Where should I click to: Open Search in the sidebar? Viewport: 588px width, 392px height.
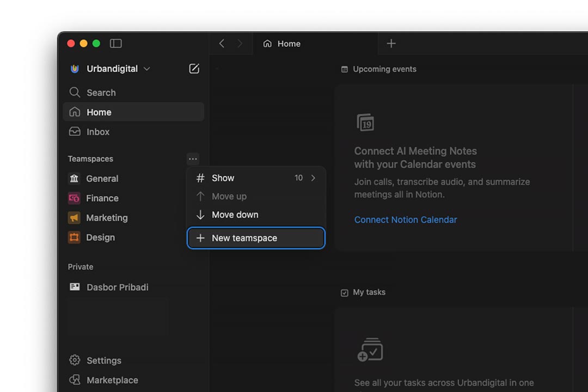[x=133, y=92]
